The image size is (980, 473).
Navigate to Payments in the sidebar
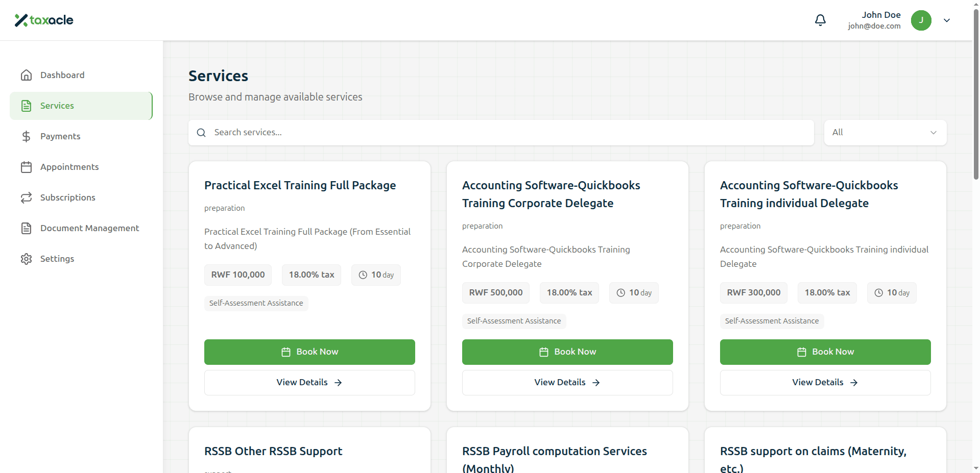pos(60,136)
